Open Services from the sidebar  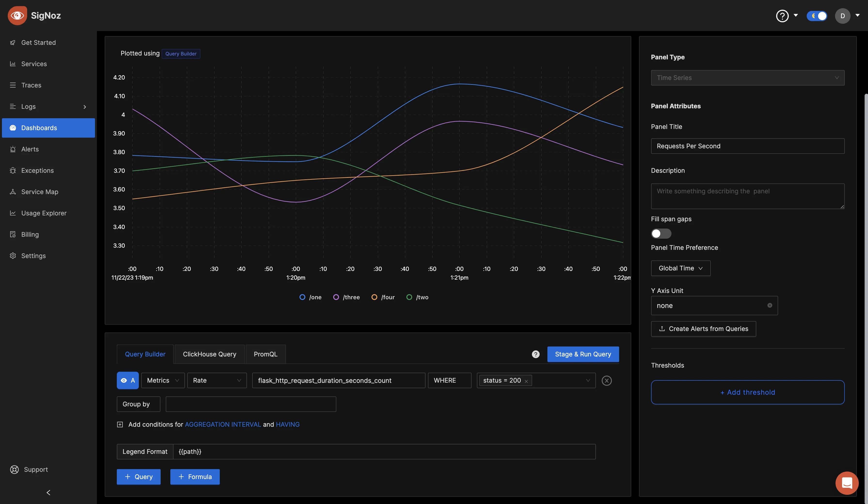coord(34,64)
